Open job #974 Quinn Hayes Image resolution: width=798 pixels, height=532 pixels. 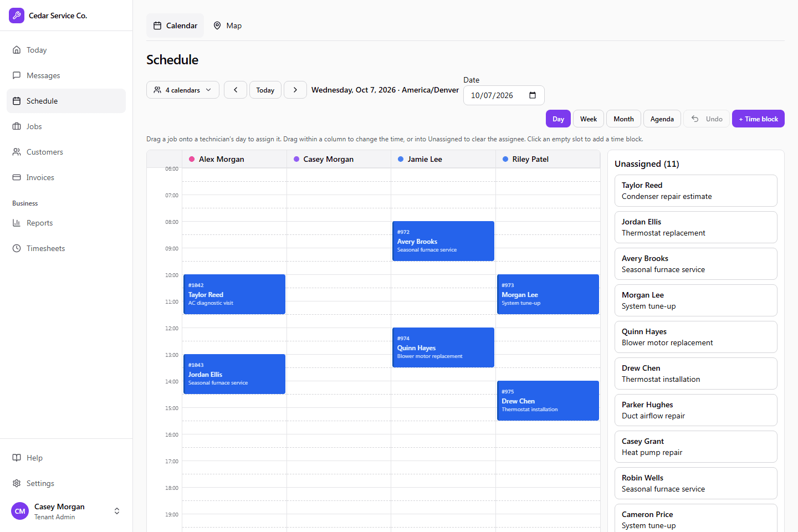(x=443, y=347)
